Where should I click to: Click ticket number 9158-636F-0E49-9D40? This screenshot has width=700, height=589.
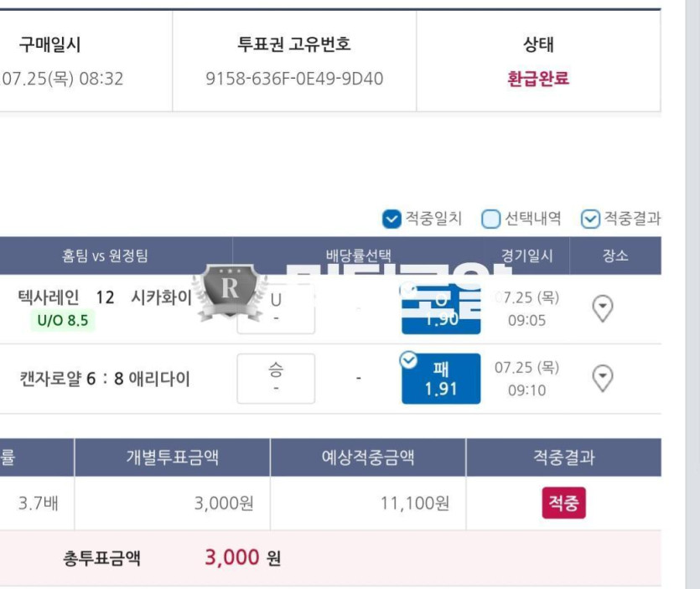294,79
